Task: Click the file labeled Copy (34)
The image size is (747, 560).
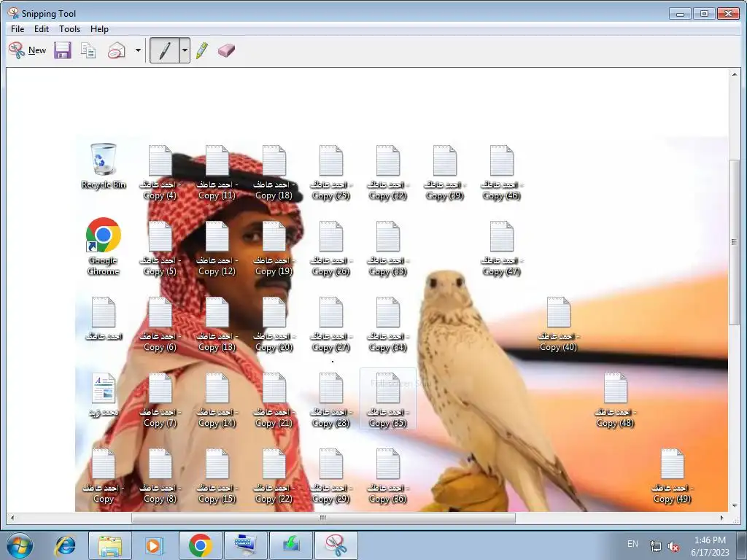Action: pos(388,323)
